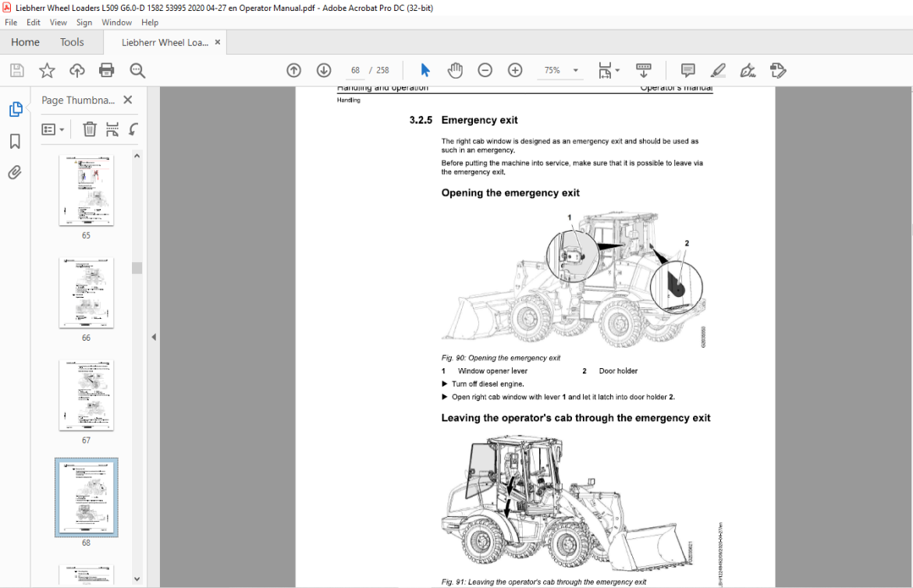Open the Edit menu

[x=34, y=22]
